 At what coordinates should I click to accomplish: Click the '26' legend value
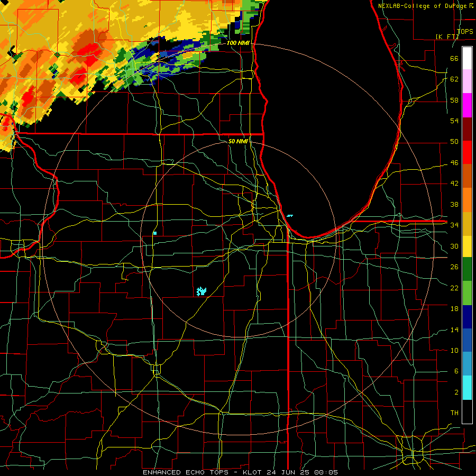[x=454, y=267]
